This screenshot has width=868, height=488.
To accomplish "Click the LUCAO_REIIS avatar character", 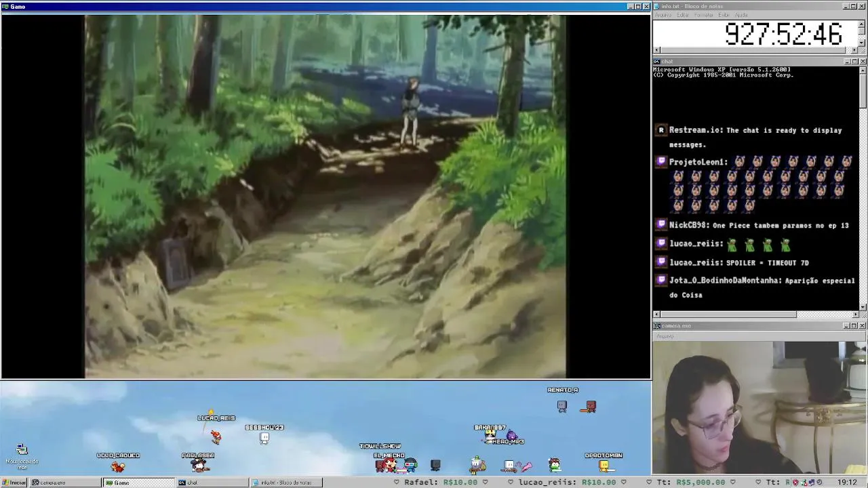I will pyautogui.click(x=216, y=436).
